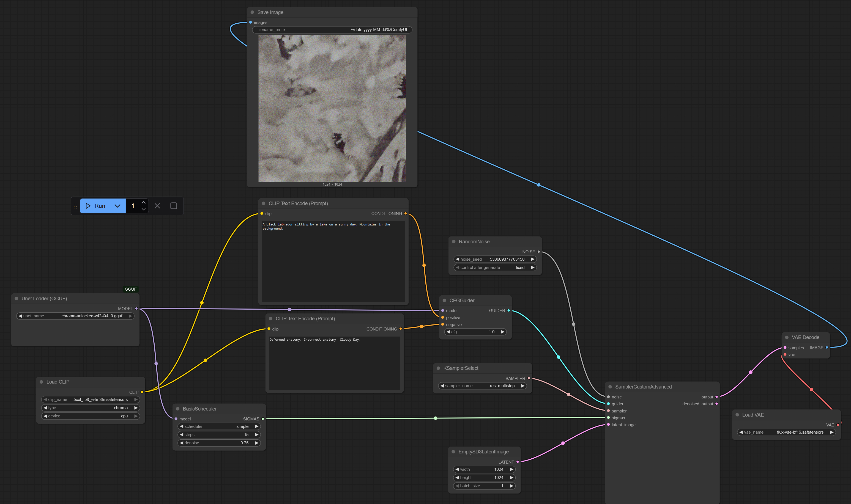Increase denoise with right arrow
Screen dimensions: 851x504
click(x=257, y=443)
